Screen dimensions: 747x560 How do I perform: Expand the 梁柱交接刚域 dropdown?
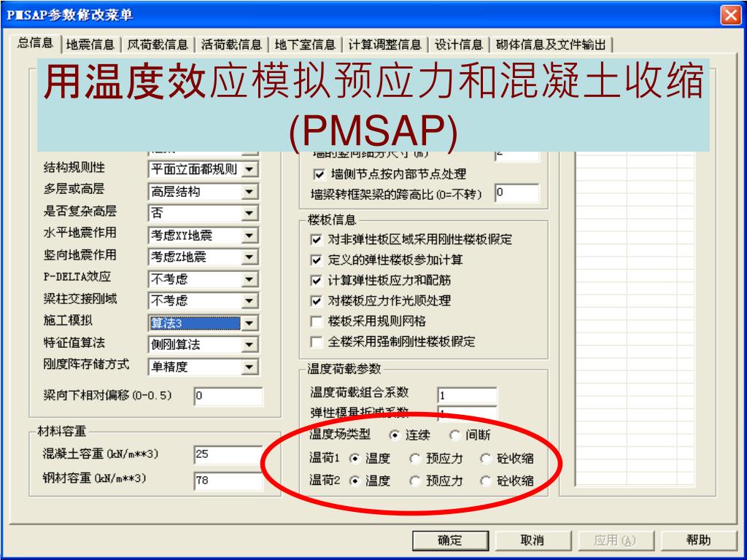pyautogui.click(x=249, y=300)
